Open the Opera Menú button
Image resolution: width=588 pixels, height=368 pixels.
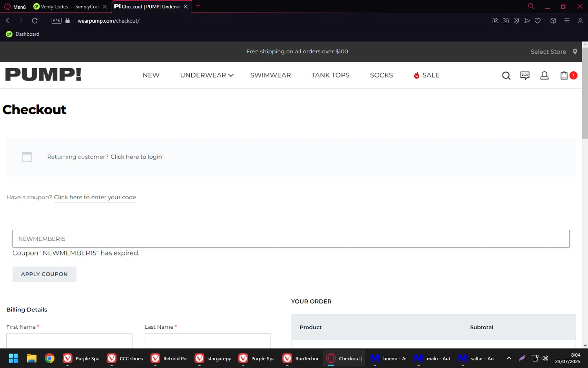tap(15, 7)
